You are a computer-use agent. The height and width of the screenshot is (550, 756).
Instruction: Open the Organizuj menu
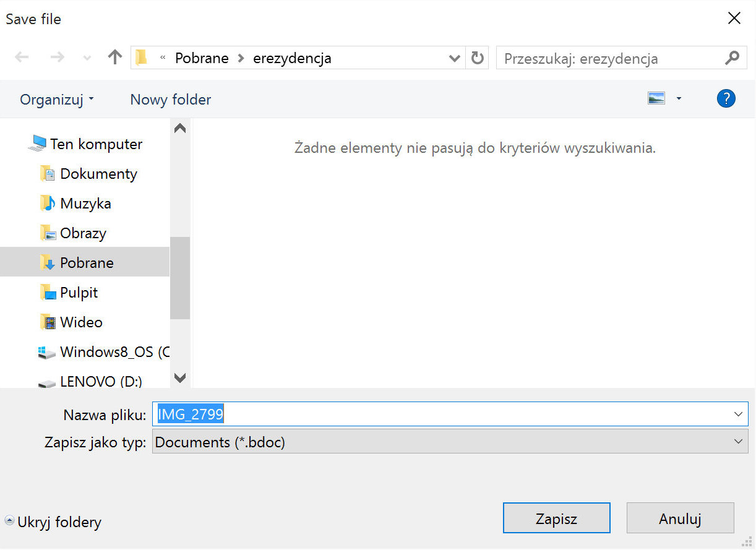coord(57,100)
